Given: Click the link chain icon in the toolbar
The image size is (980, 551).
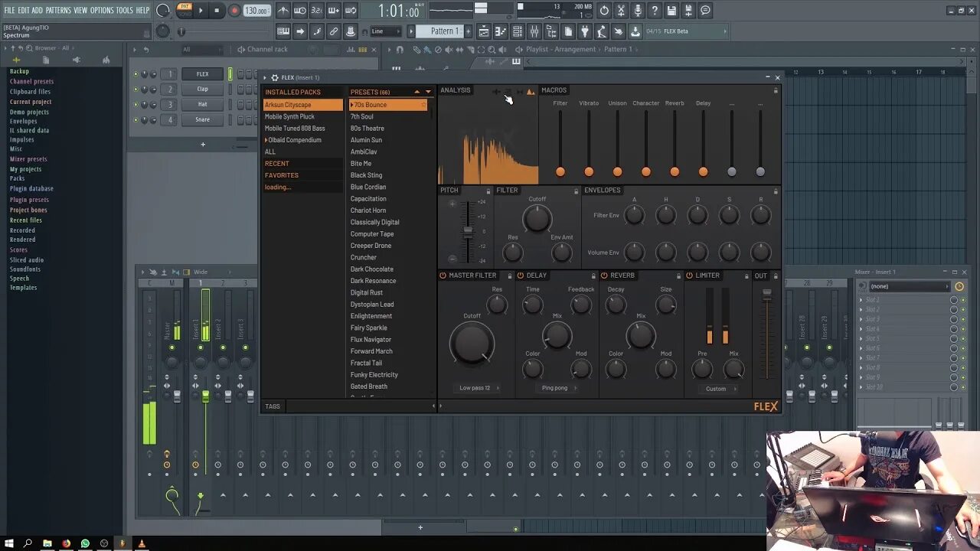Looking at the screenshot, I should pos(334,31).
